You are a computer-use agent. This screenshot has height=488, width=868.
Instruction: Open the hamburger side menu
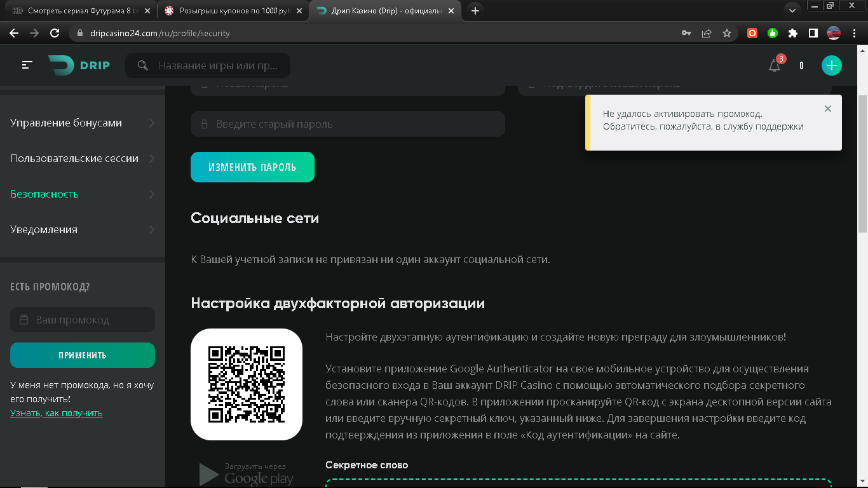pyautogui.click(x=27, y=65)
